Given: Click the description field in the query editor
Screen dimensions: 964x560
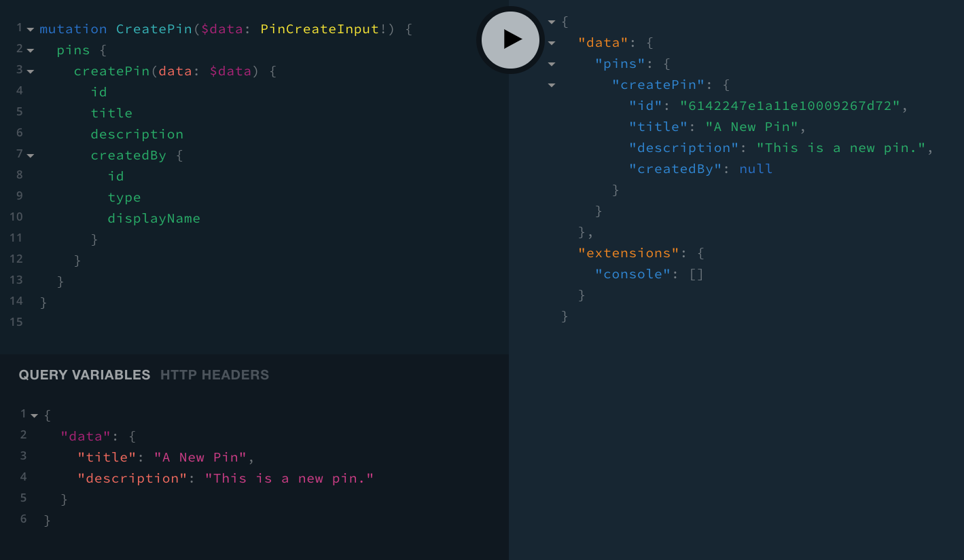Looking at the screenshot, I should pos(137,134).
